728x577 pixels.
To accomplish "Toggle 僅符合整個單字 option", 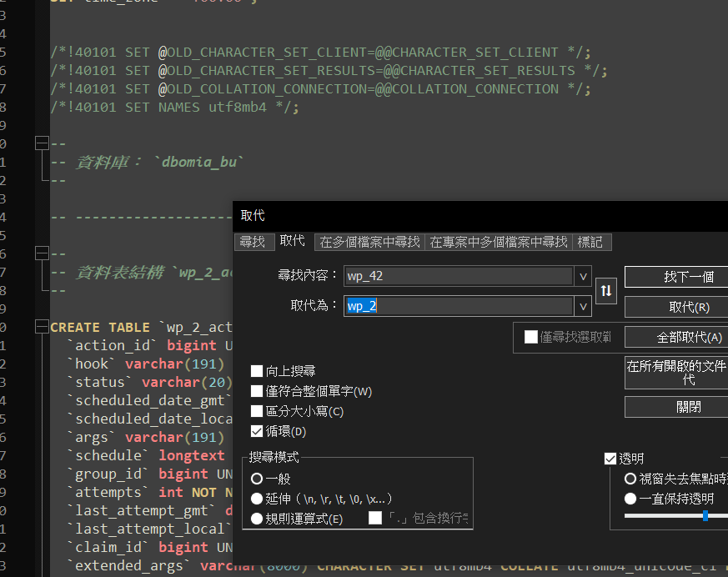I will pyautogui.click(x=258, y=391).
